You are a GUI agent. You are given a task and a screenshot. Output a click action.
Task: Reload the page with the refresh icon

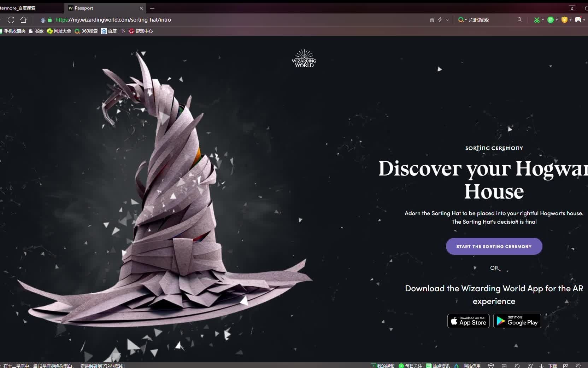(x=11, y=20)
